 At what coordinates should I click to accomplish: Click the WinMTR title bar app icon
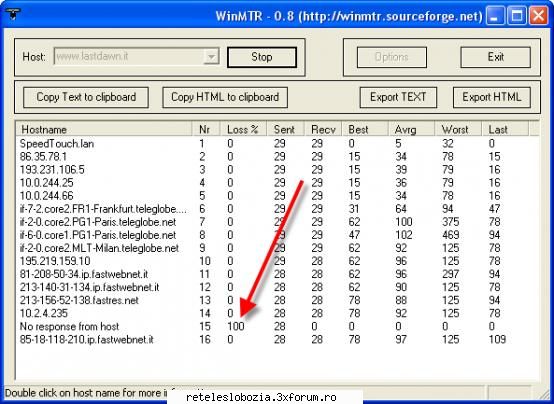(13, 14)
